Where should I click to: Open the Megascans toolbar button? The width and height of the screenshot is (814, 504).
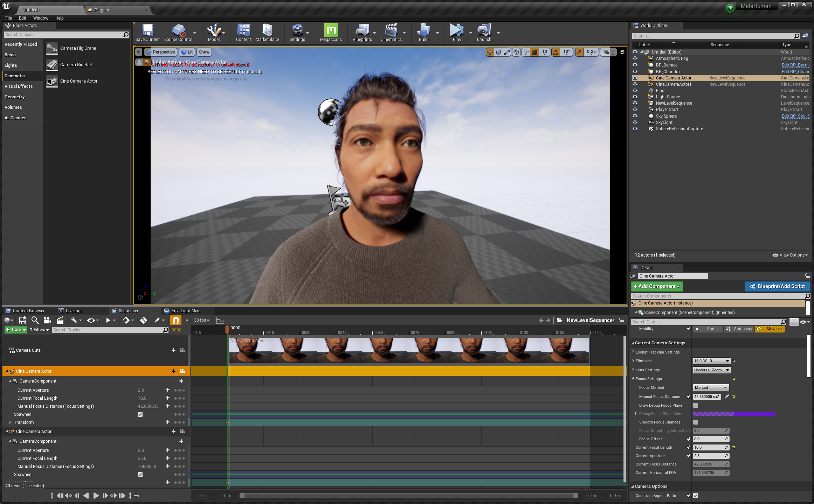click(x=331, y=31)
